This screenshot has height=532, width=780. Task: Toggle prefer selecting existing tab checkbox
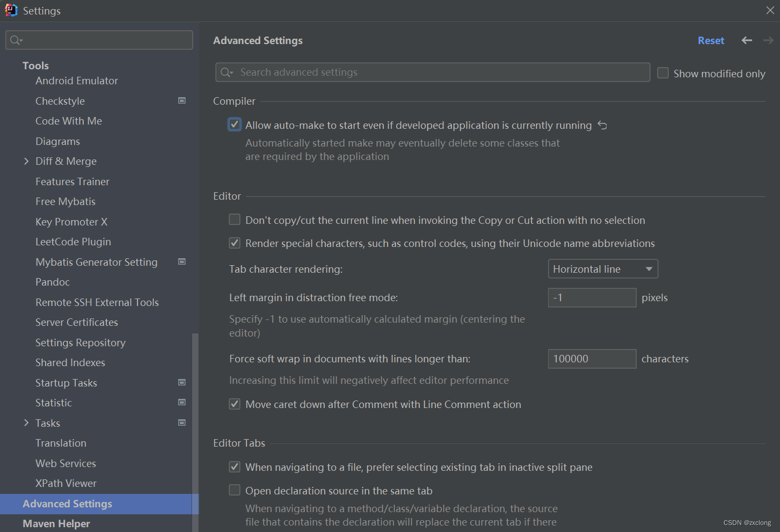point(235,467)
